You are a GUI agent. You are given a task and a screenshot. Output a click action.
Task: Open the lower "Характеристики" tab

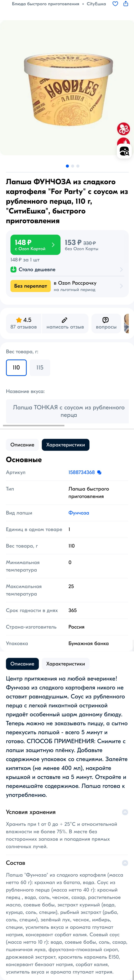[x=65, y=664]
